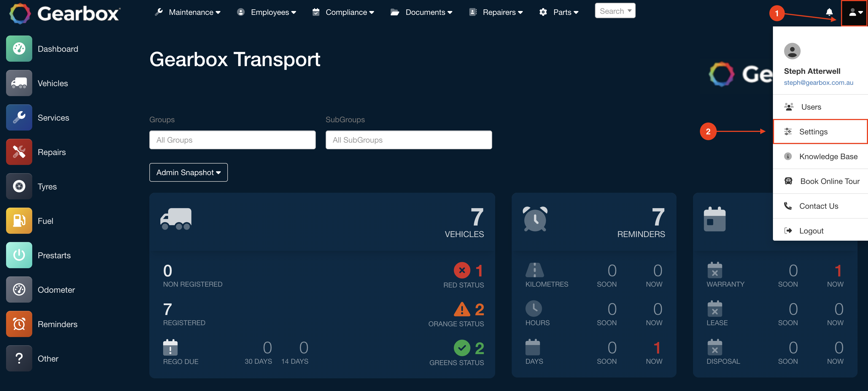Open Fuel via sidebar label

click(x=45, y=221)
